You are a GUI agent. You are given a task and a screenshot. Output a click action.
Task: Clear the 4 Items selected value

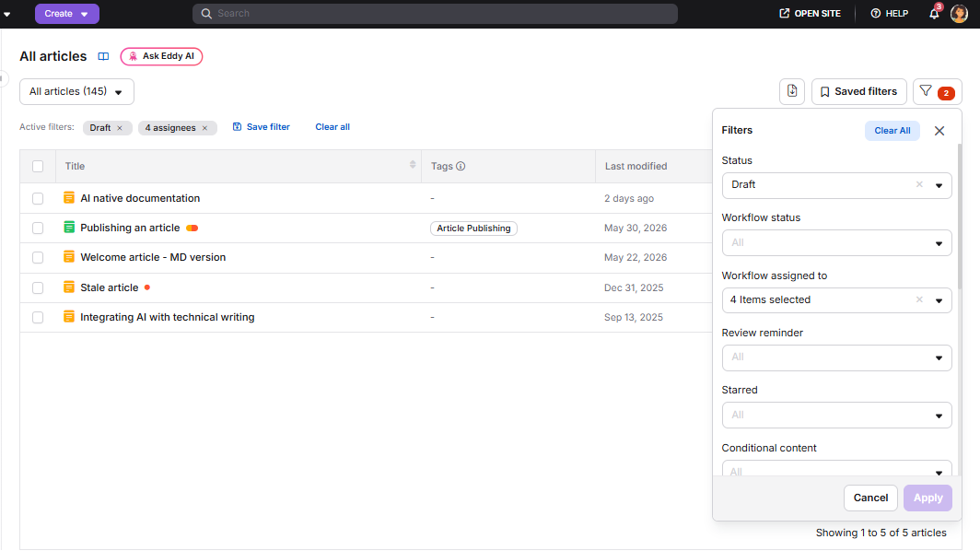(919, 299)
